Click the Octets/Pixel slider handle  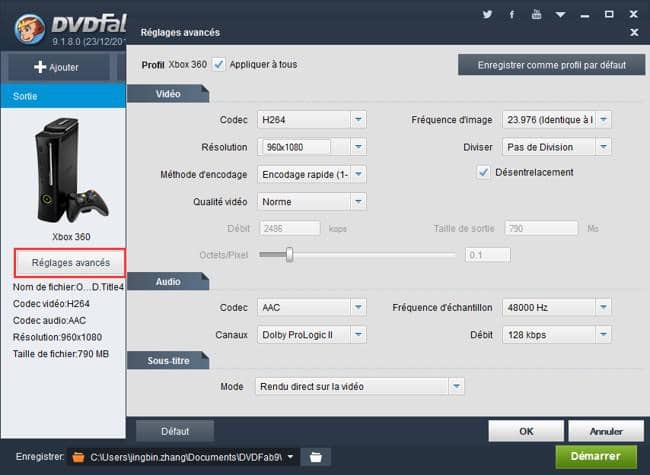click(290, 255)
